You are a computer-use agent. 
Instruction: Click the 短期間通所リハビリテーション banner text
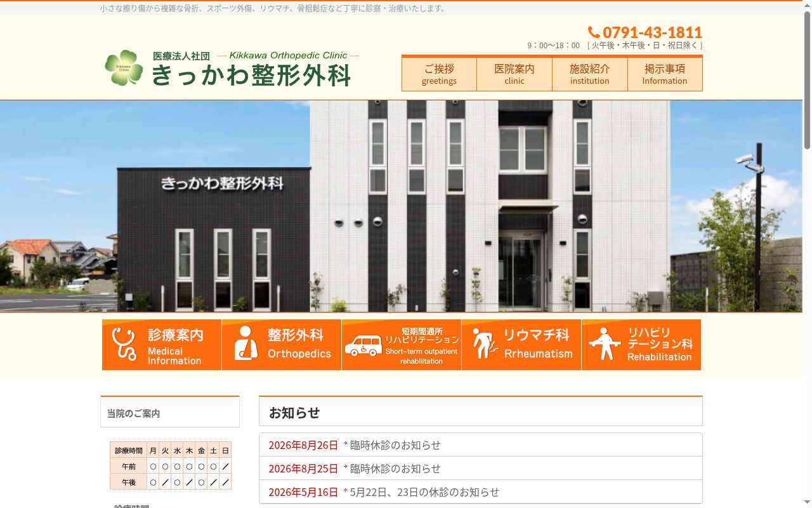(x=421, y=345)
